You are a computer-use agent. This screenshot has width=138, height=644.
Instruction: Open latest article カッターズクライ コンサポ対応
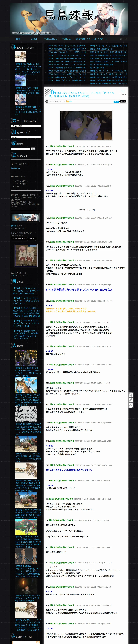tap(26, 312)
